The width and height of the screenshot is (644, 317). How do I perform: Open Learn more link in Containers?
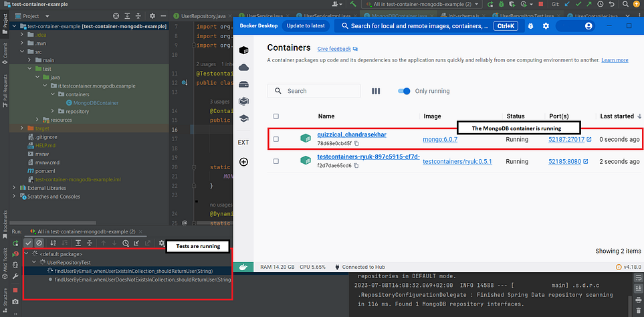coord(615,60)
